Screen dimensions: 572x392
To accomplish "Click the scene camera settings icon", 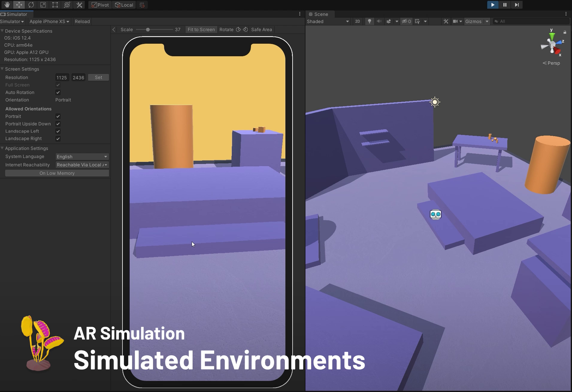I will point(455,21).
